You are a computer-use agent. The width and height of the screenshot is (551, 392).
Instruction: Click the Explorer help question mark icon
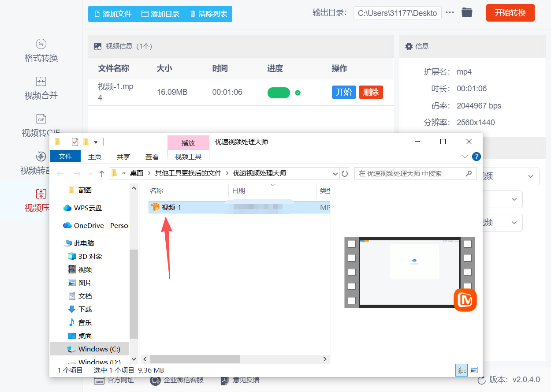pos(476,157)
